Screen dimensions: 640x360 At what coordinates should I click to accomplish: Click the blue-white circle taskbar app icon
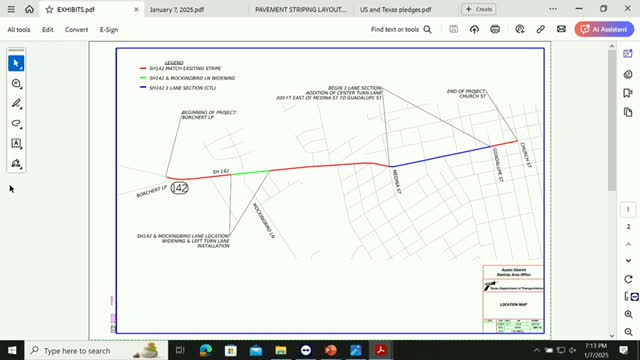[x=306, y=350]
